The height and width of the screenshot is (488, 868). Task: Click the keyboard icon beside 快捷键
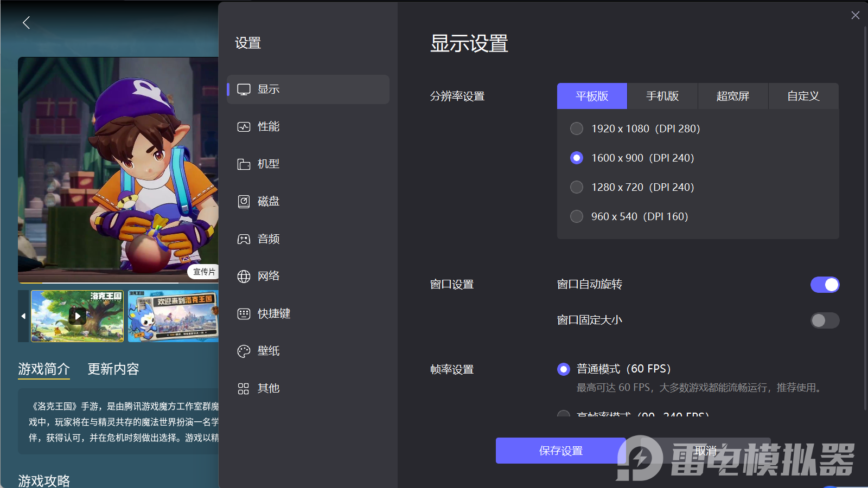pyautogui.click(x=244, y=314)
